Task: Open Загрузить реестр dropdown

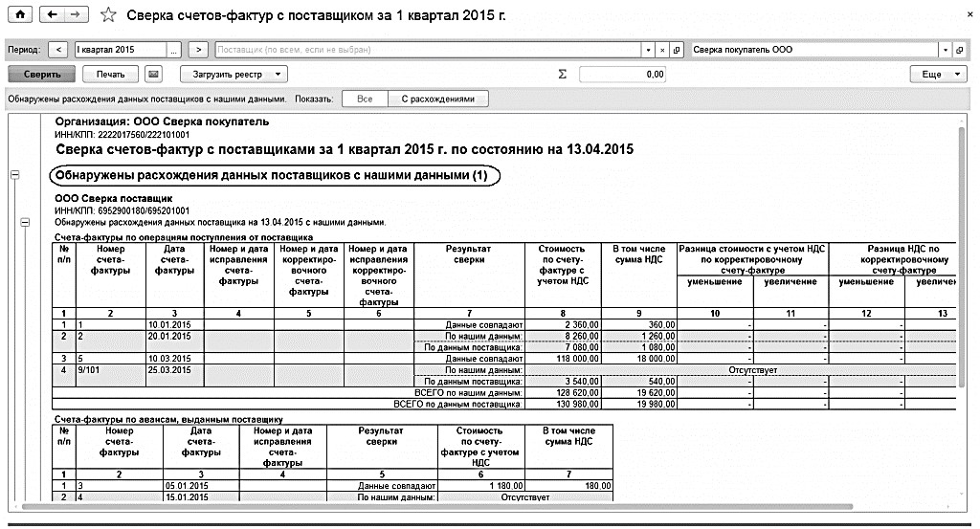Action: tap(238, 74)
